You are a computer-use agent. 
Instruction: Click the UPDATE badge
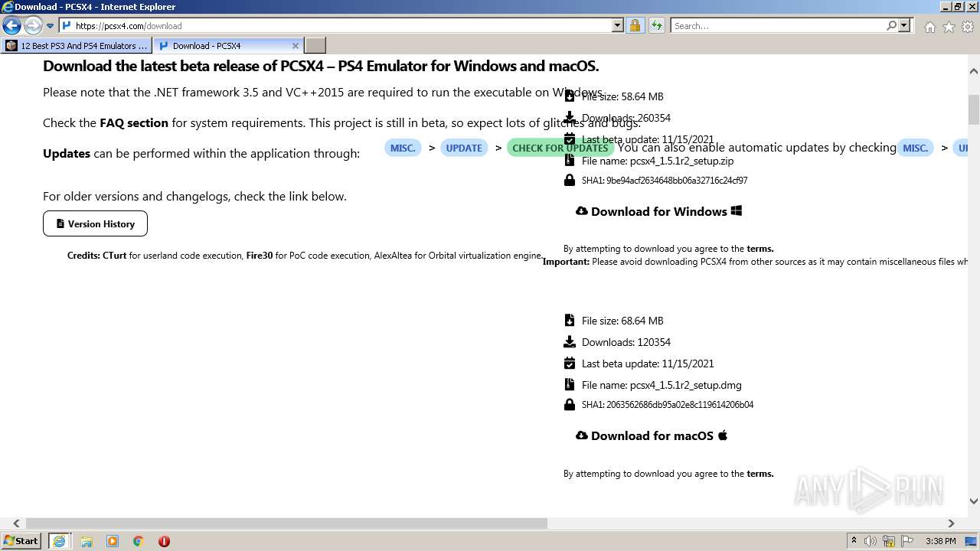(x=464, y=148)
